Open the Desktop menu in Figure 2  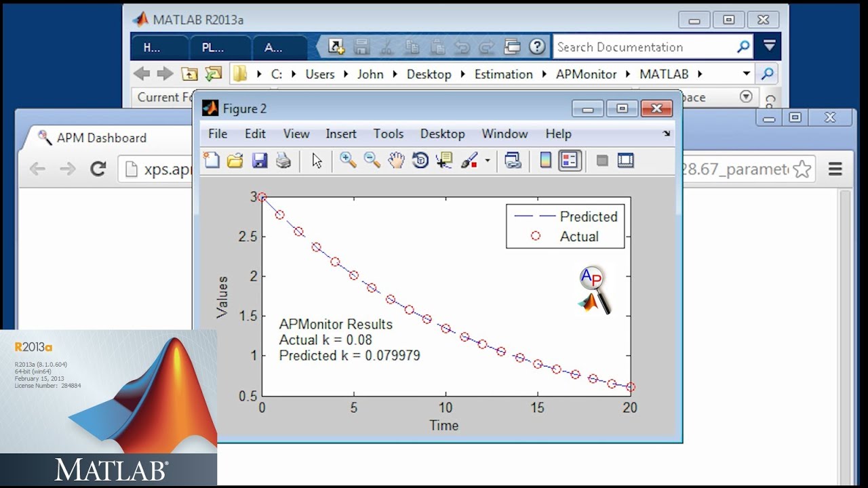(x=443, y=134)
